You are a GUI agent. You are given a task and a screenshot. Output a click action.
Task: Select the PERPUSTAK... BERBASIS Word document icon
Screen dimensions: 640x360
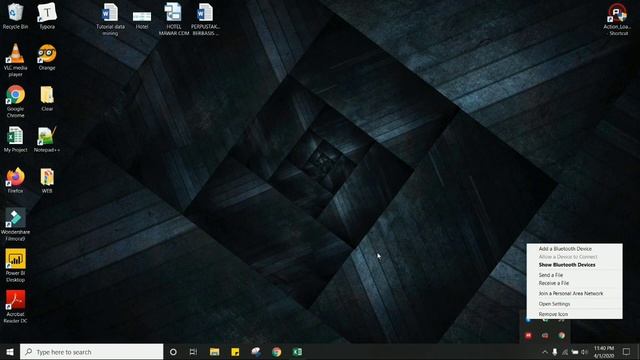pos(205,19)
